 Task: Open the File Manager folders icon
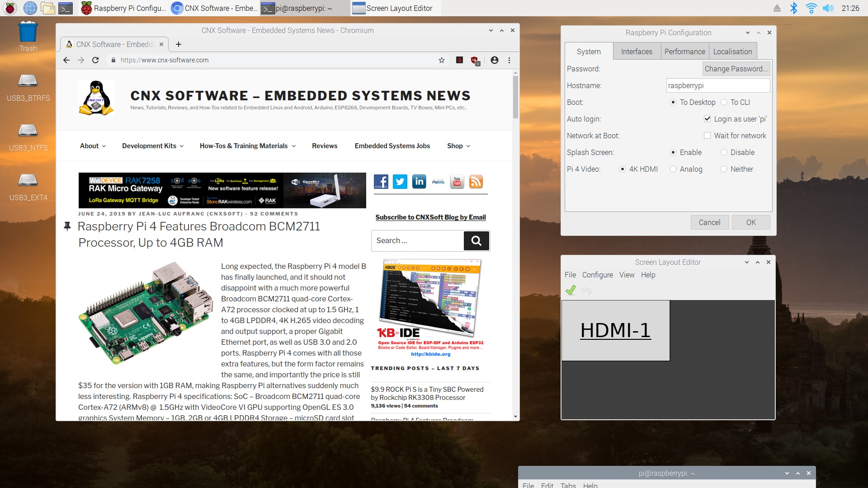tap(48, 8)
